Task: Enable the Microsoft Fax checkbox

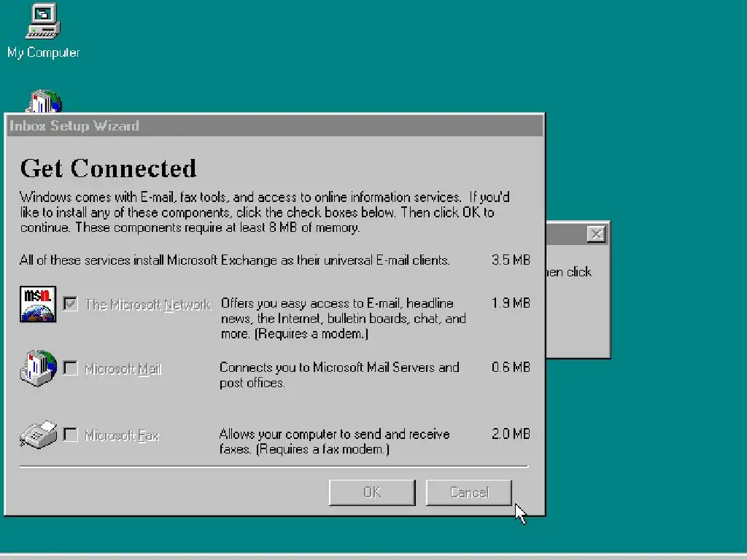Action: click(x=70, y=435)
